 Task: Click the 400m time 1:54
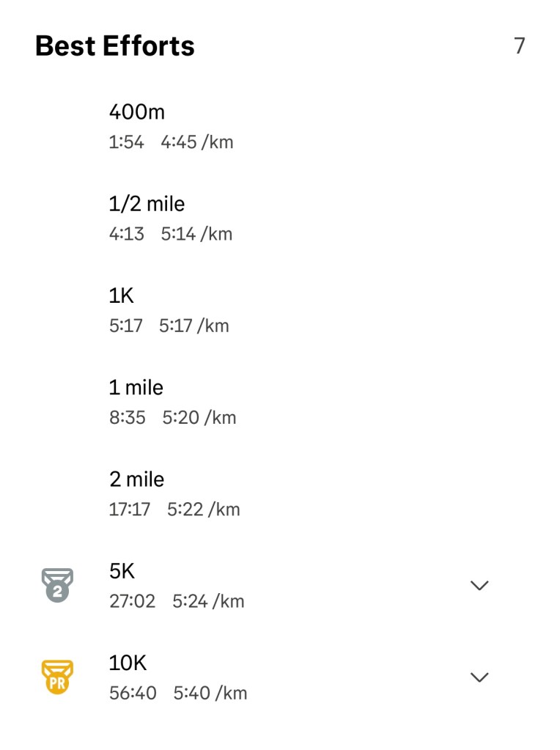pyautogui.click(x=126, y=142)
